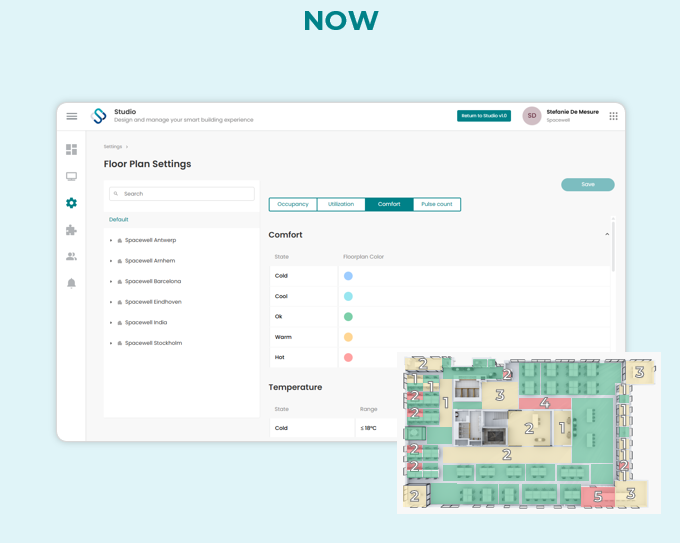Switch to the Utilization tab
The width and height of the screenshot is (680, 543).
[x=341, y=204]
